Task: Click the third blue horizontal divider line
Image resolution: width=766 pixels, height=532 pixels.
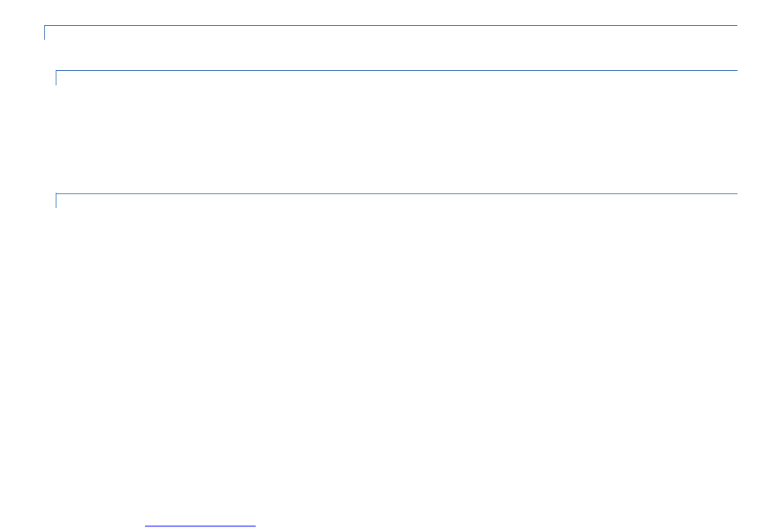Action: pyautogui.click(x=396, y=194)
